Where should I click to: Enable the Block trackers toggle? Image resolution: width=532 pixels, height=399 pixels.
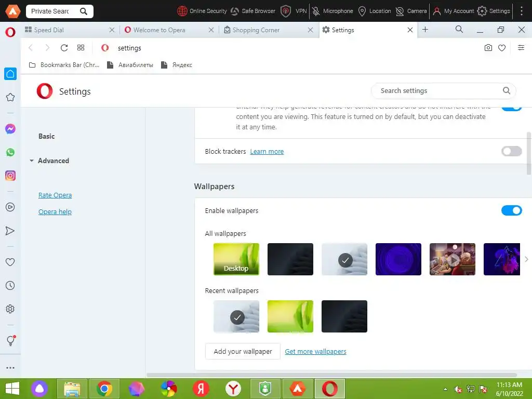511,151
